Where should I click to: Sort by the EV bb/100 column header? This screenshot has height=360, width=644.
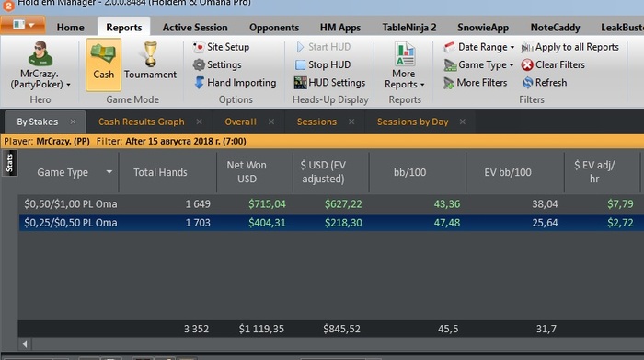click(x=508, y=172)
